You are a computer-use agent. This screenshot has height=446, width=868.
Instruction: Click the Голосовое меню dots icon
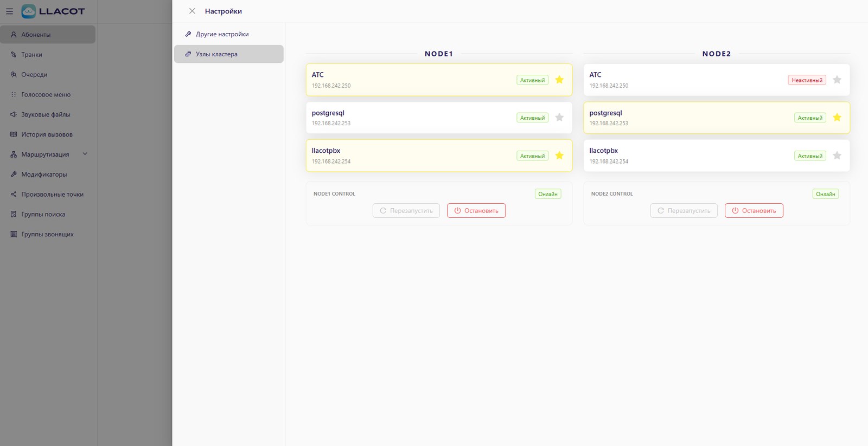coord(14,95)
